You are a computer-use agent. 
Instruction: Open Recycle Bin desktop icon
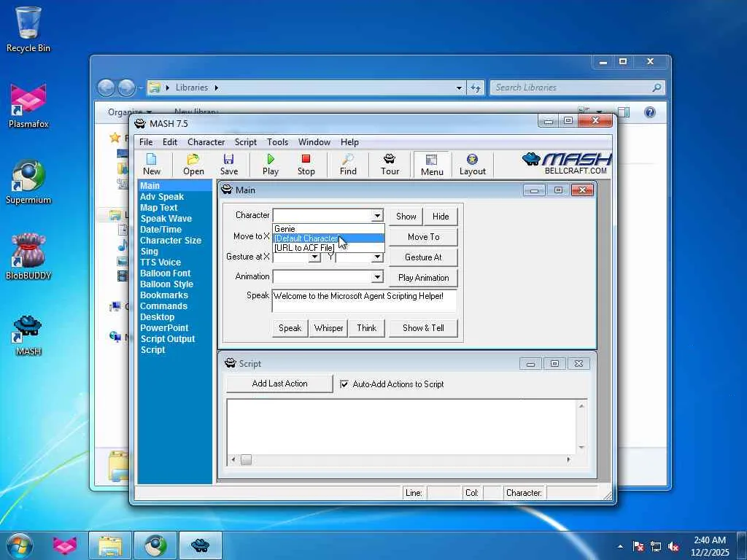click(x=28, y=29)
